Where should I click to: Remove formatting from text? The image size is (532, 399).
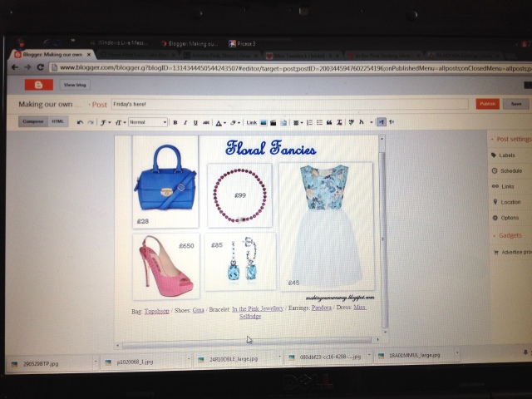[x=339, y=122]
